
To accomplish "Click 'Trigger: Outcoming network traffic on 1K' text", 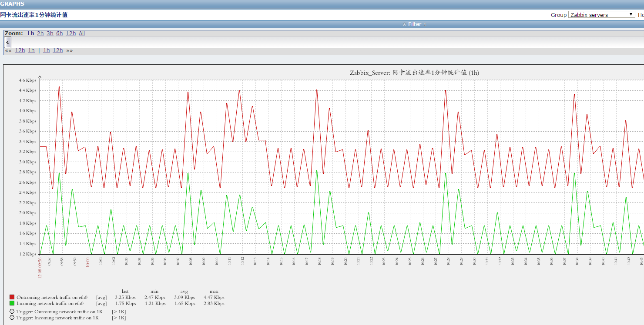I will point(60,312).
